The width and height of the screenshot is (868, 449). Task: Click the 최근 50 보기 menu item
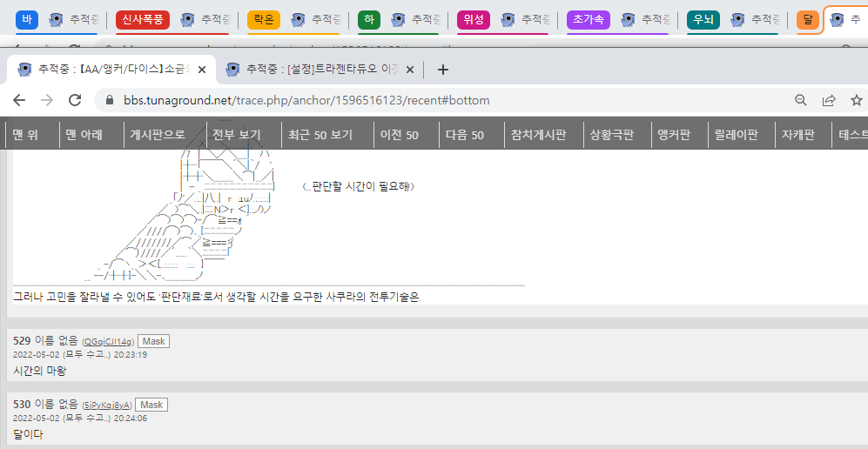[x=320, y=135]
